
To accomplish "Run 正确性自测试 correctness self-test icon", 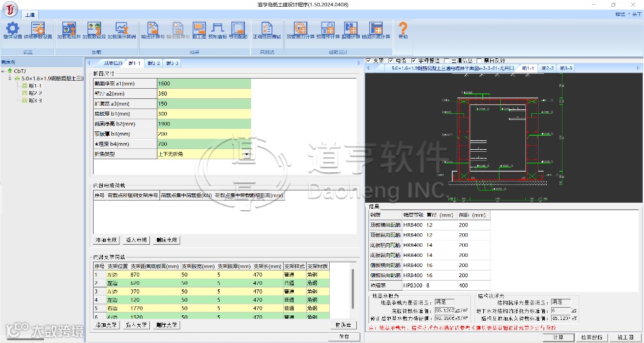I will tap(267, 31).
